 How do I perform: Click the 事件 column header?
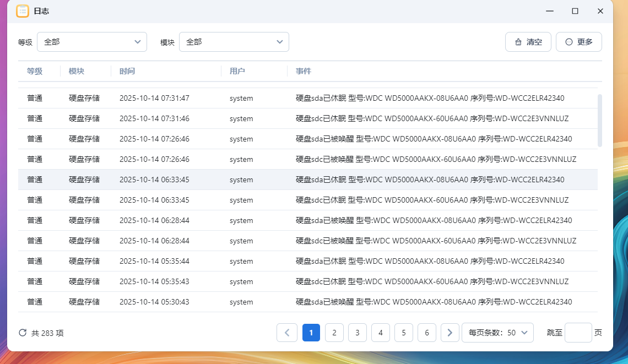coord(304,71)
